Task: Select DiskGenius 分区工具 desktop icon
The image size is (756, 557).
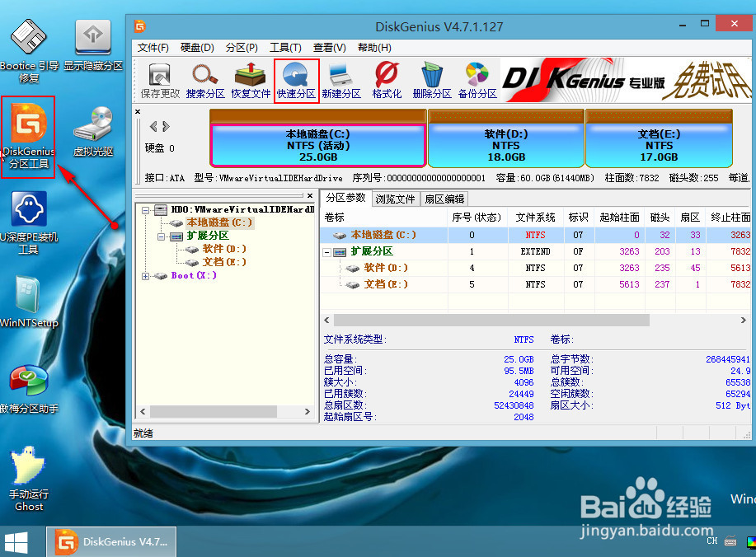Action: (29, 137)
